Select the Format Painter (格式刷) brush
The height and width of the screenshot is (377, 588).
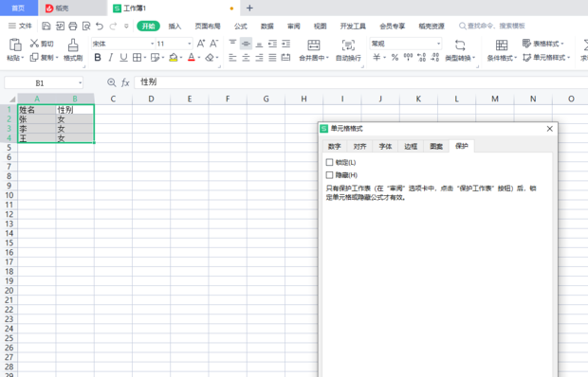point(73,45)
